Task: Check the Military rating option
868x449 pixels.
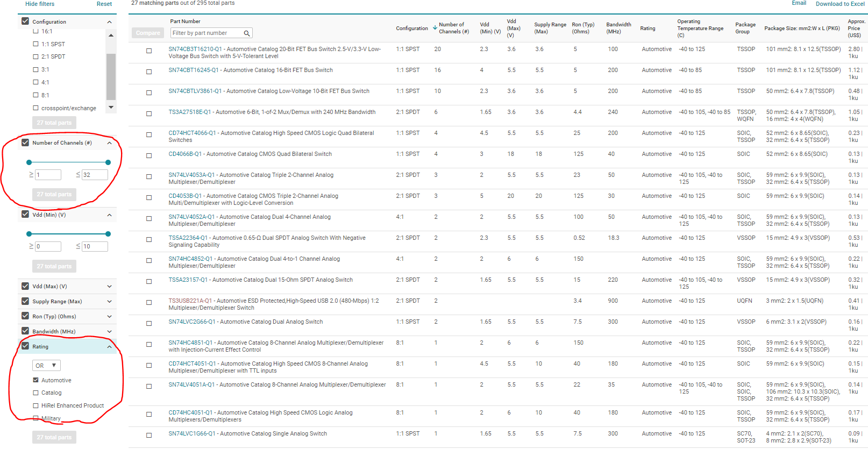Action: pyautogui.click(x=36, y=418)
